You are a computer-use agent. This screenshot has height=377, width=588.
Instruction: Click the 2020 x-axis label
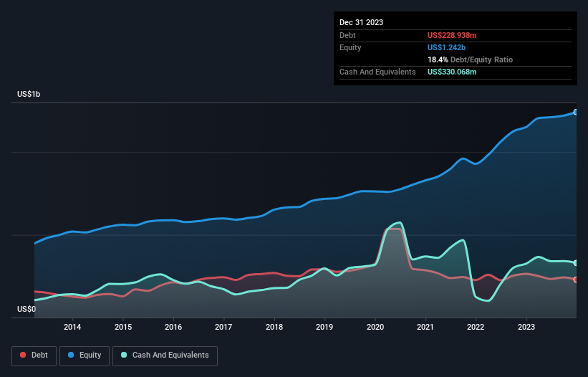[x=375, y=327]
